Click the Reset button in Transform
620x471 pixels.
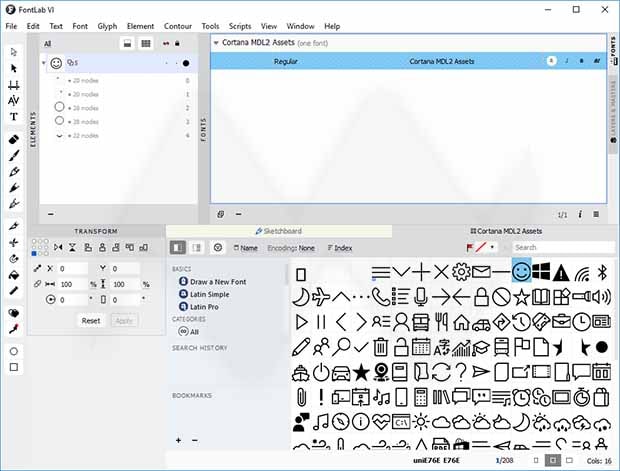(x=91, y=321)
